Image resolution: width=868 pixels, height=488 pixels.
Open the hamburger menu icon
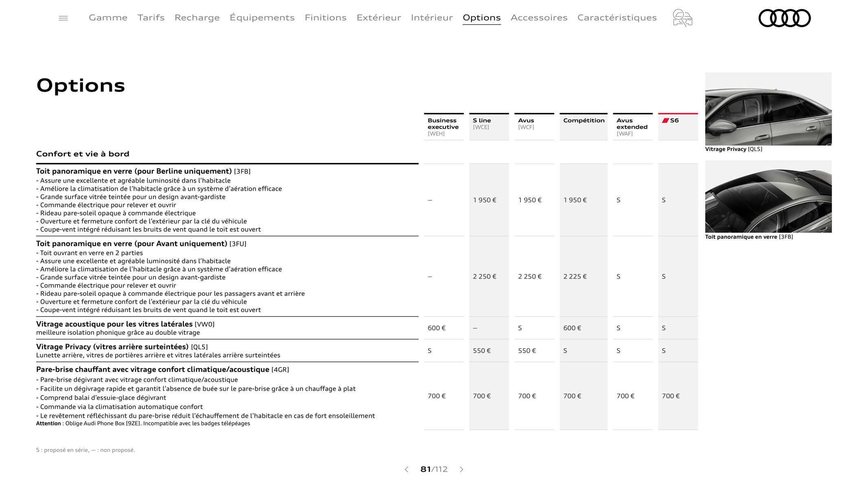click(63, 18)
